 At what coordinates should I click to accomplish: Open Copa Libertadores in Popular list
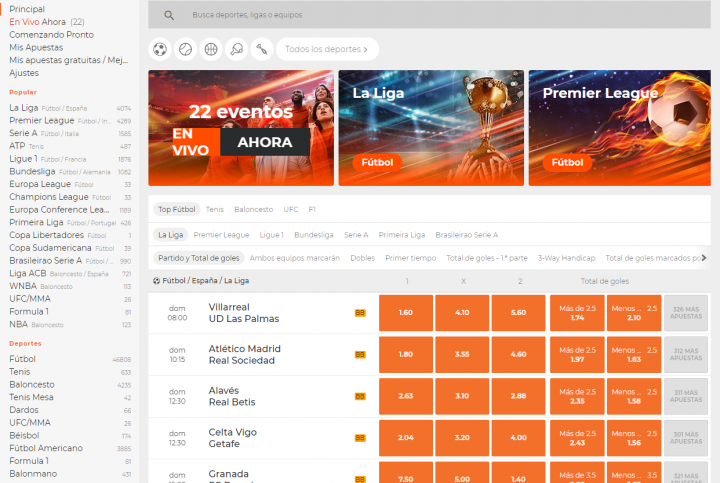pyautogui.click(x=70, y=235)
